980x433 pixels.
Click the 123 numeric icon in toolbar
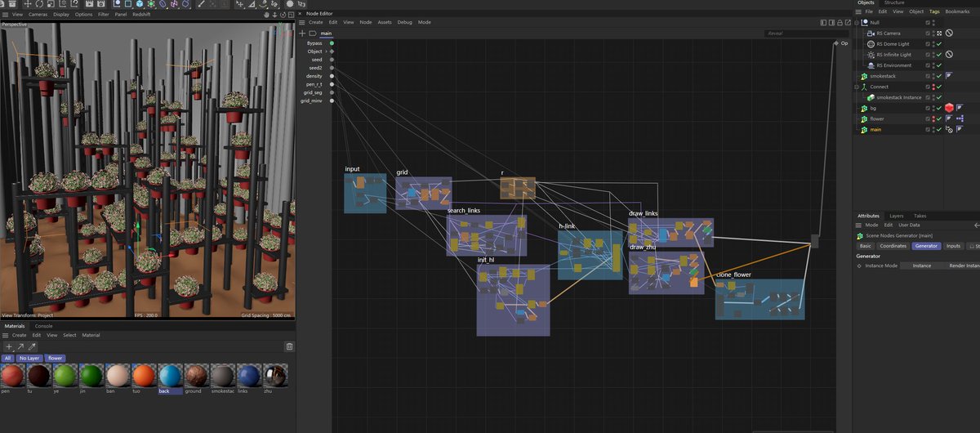[x=302, y=4]
